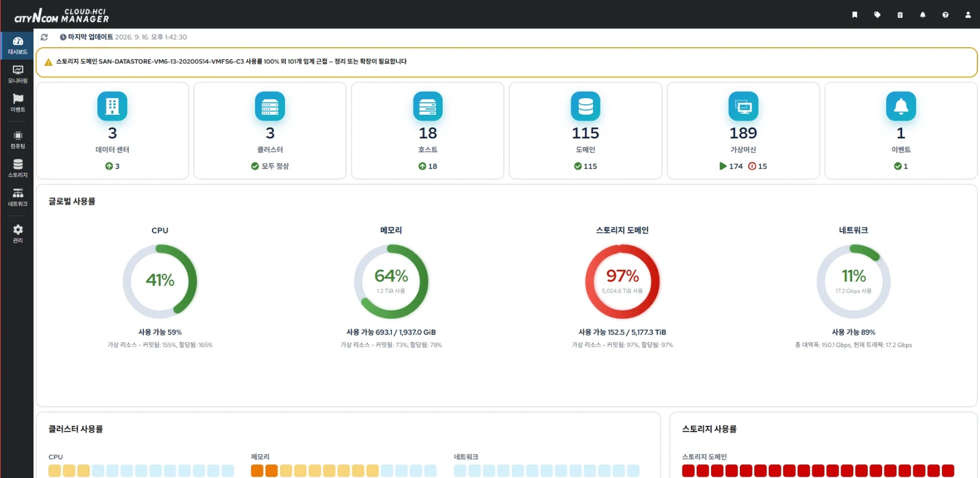
Task: Open the 이벤트 flag item in the sidebar
Action: [x=17, y=103]
